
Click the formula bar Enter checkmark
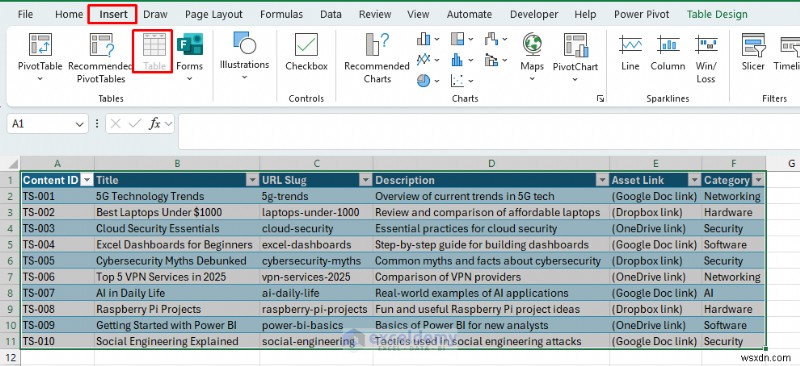click(135, 124)
